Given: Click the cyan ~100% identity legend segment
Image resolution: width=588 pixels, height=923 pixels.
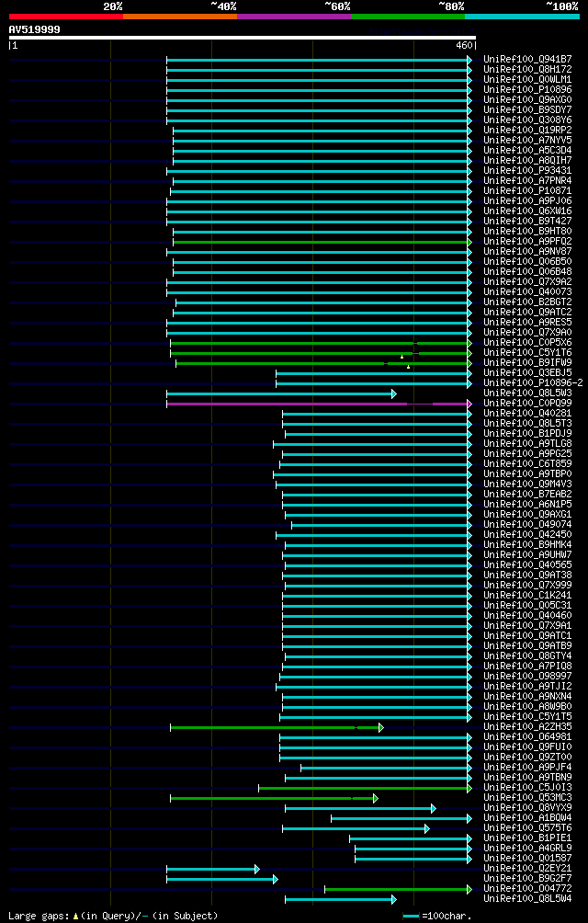Looking at the screenshot, I should [x=522, y=16].
